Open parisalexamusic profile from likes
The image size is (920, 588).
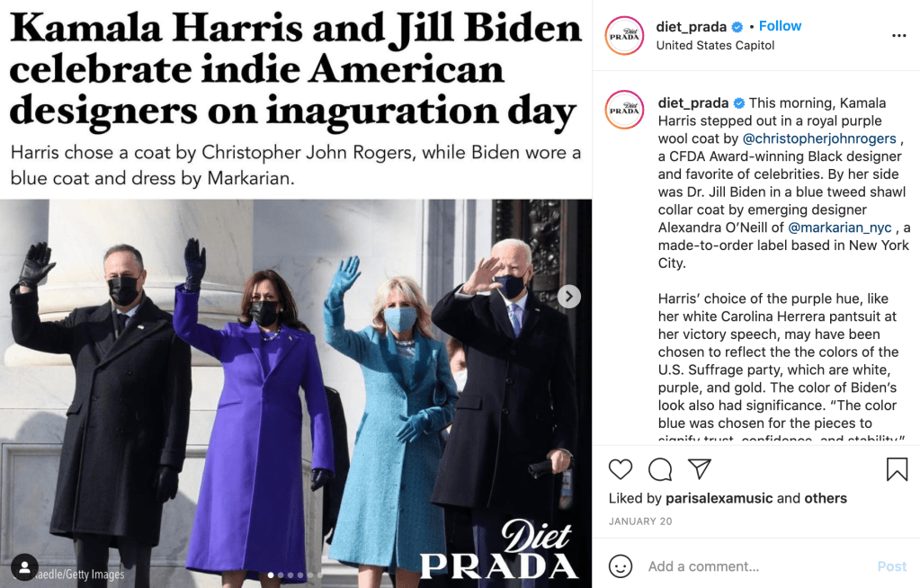pos(719,498)
